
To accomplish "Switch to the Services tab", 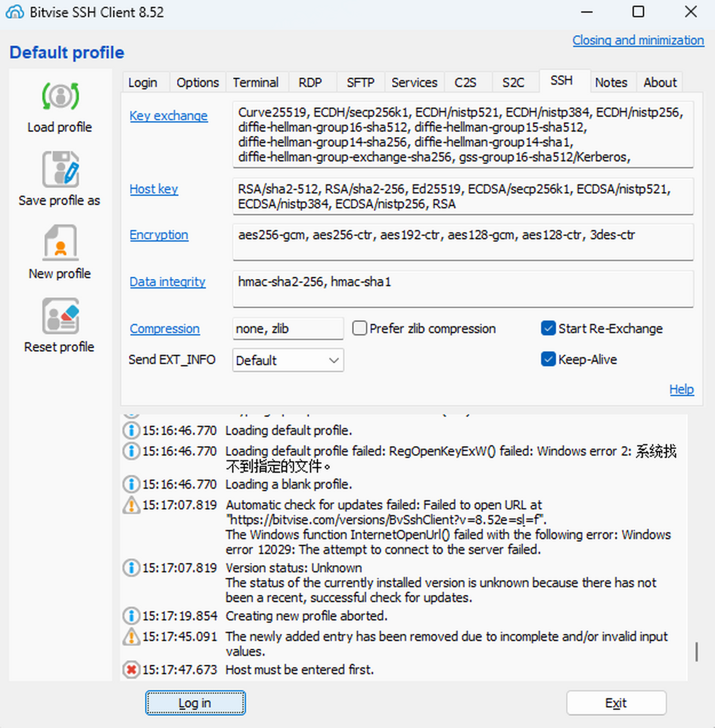I will click(x=414, y=82).
